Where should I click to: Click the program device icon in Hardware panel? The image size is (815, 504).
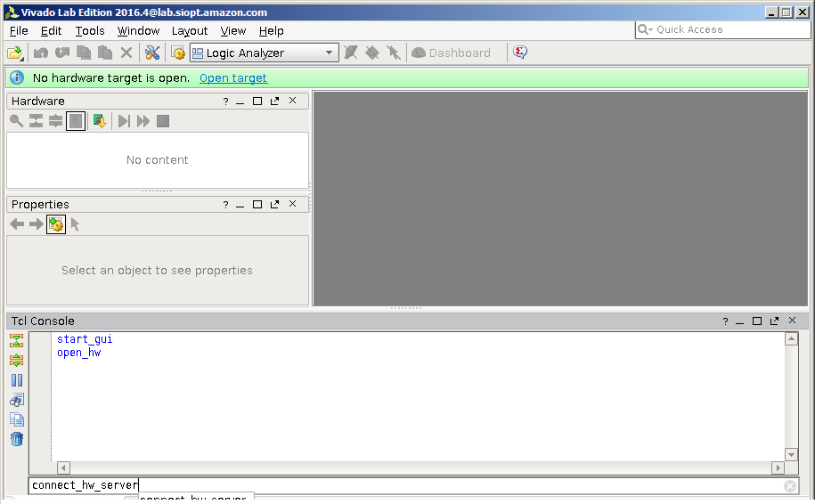tap(100, 121)
